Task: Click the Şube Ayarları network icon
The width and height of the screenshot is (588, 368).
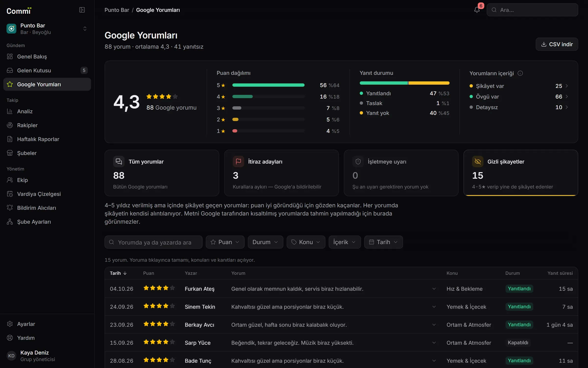Action: 10,222
